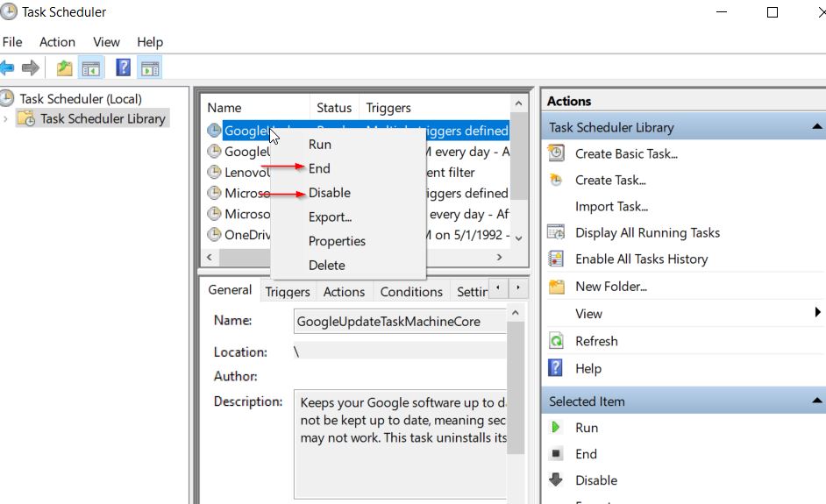Click the clock icon of the Lenovo task row

214,172
